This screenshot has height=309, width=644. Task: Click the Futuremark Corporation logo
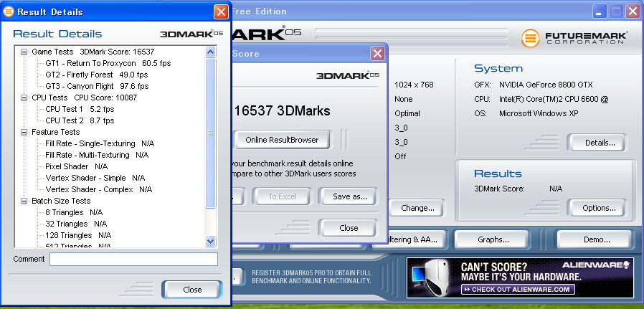pyautogui.click(x=573, y=38)
